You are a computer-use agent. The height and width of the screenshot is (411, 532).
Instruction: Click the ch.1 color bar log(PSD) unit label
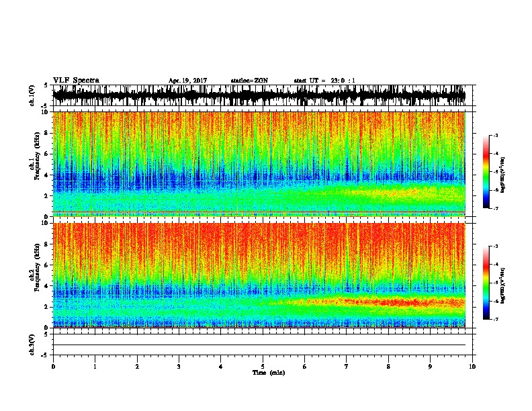coord(503,175)
